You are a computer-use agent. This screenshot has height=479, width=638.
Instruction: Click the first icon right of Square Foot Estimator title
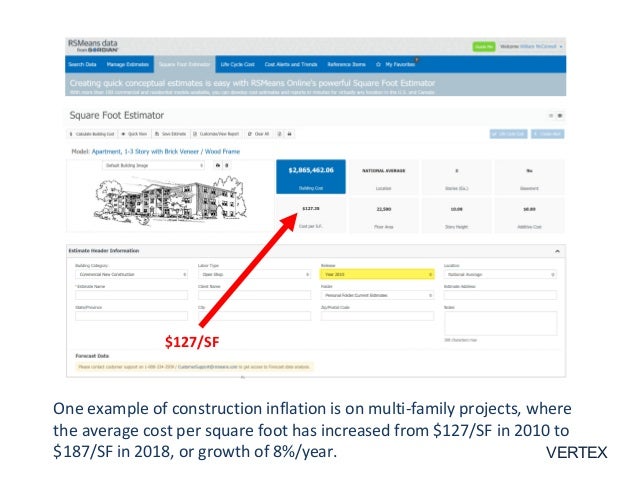coord(551,116)
